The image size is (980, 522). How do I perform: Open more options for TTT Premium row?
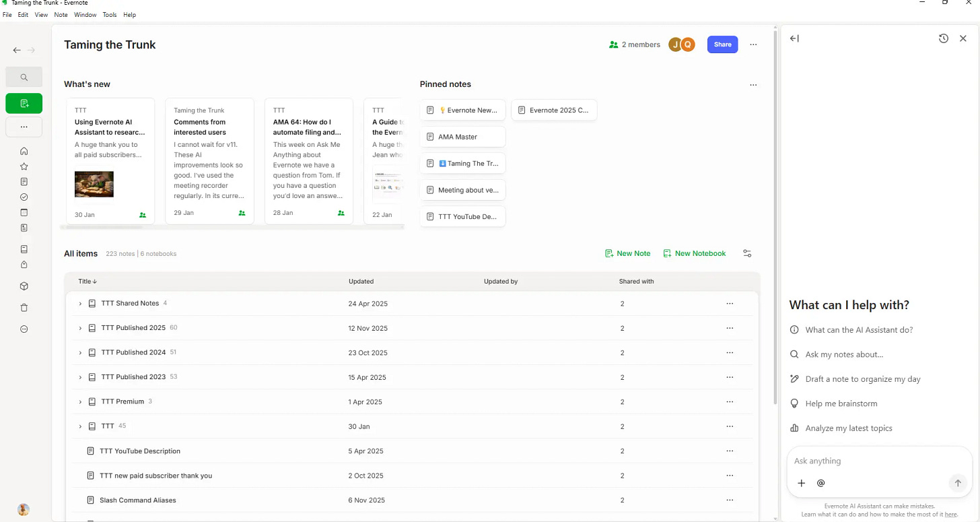[730, 402]
